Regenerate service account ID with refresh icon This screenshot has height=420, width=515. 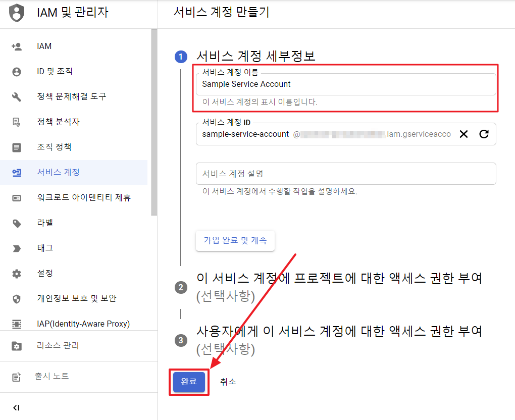[484, 134]
